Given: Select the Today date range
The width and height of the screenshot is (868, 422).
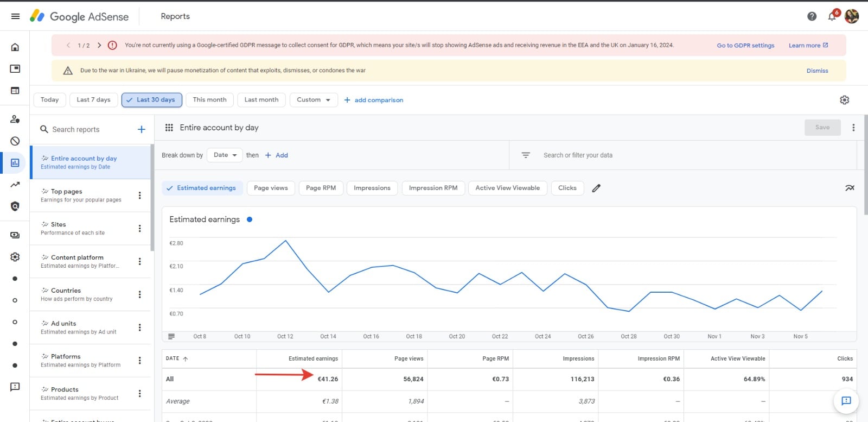Looking at the screenshot, I should [x=49, y=100].
